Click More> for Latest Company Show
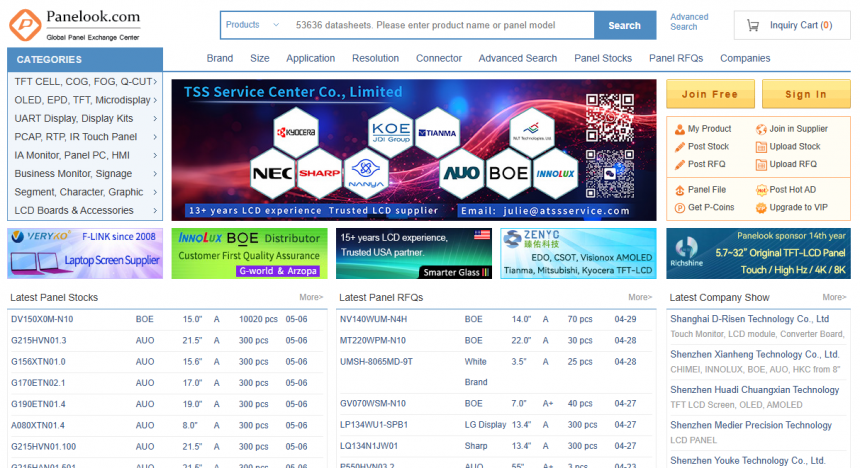 point(834,297)
